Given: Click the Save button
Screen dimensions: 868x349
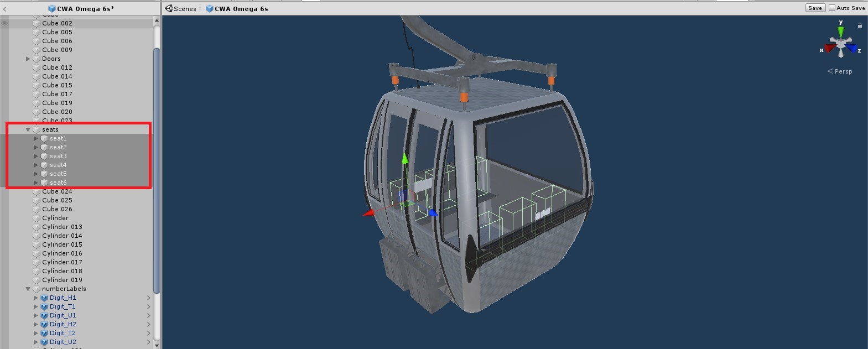Looking at the screenshot, I should coord(815,8).
